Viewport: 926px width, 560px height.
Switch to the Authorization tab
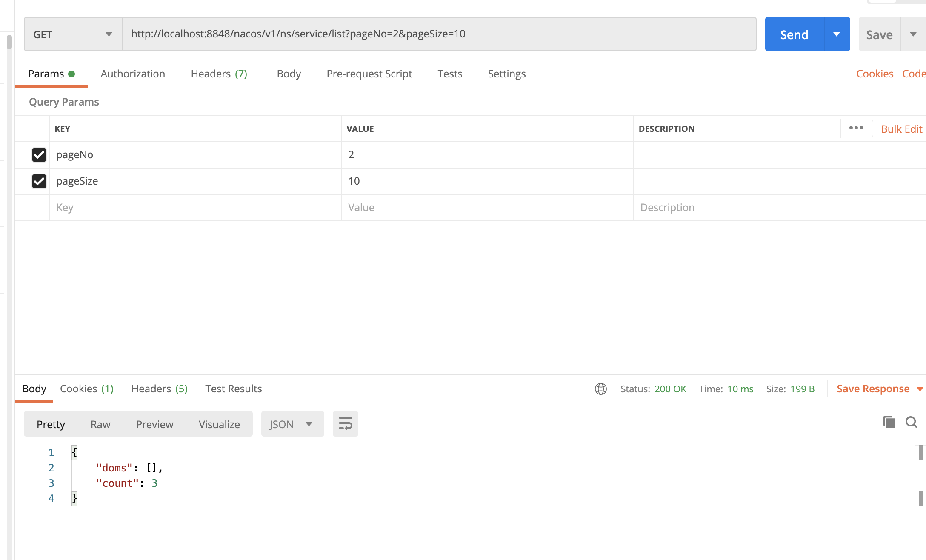[133, 74]
